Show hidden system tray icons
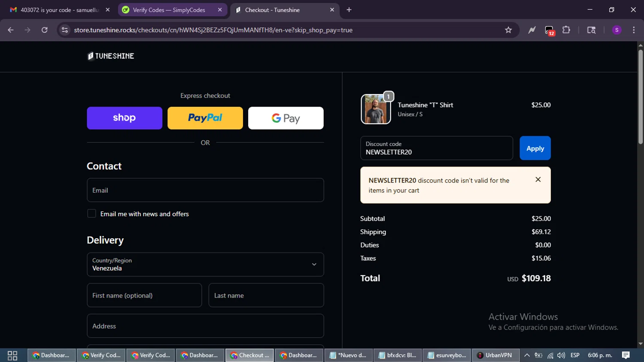The image size is (644, 362). pyautogui.click(x=527, y=355)
